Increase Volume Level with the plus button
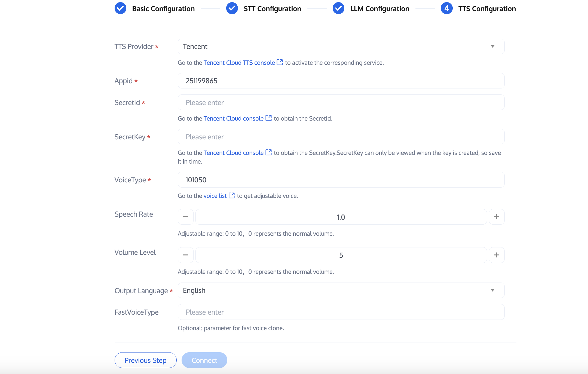Screen dimensions: 588x374 tap(497, 255)
